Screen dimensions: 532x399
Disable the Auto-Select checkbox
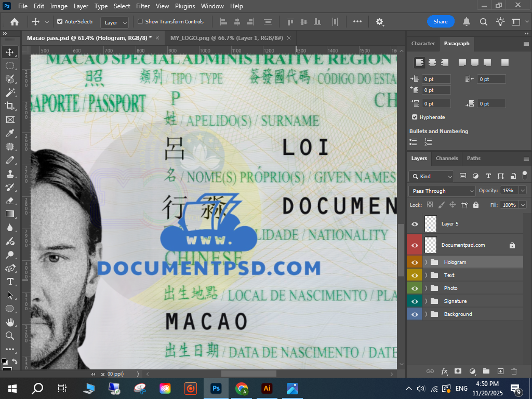(x=60, y=22)
